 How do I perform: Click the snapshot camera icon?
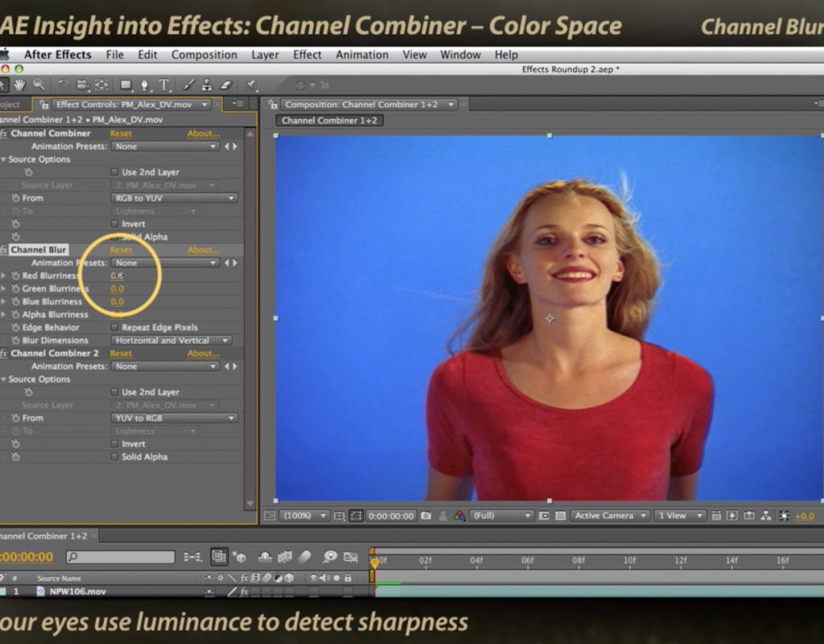point(426,516)
